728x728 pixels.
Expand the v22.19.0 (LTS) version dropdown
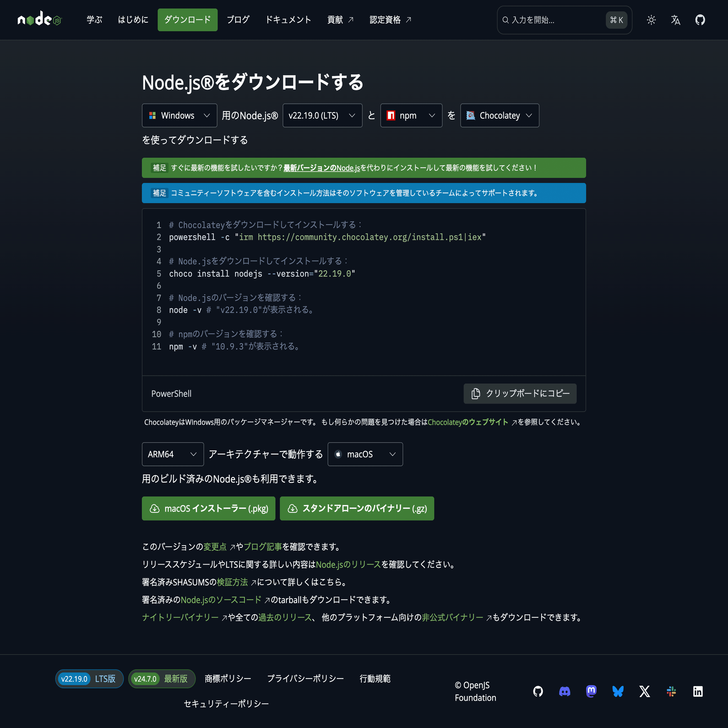click(322, 115)
